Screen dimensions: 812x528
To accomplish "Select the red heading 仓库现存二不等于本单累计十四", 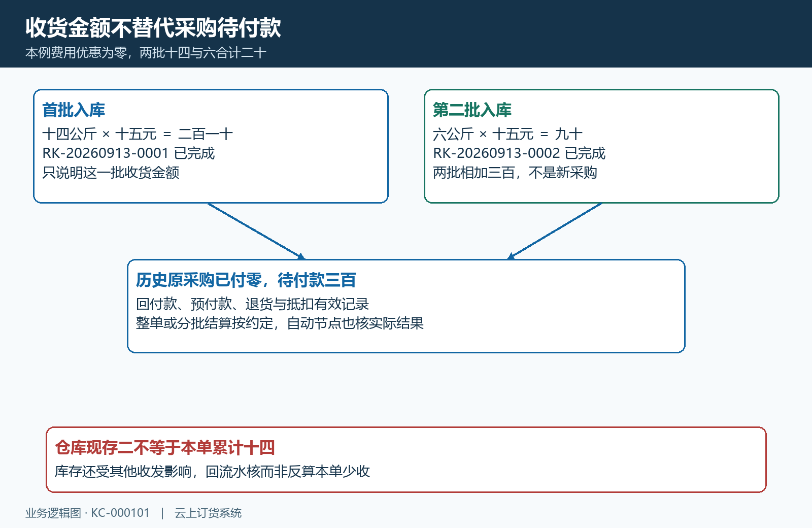I will [x=165, y=447].
